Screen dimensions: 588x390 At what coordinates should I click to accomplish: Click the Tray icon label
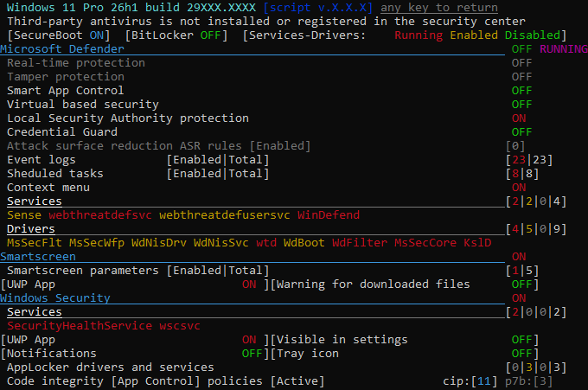(308, 354)
